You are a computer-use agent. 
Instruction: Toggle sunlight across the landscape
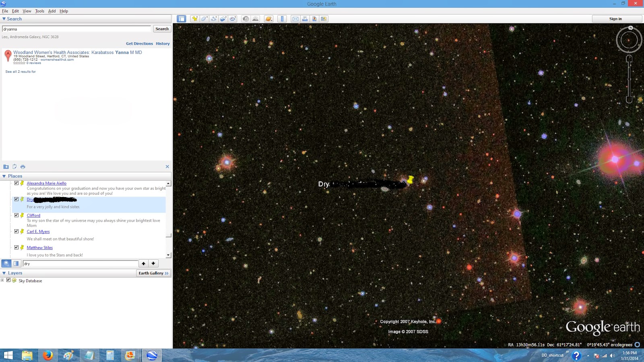click(255, 19)
